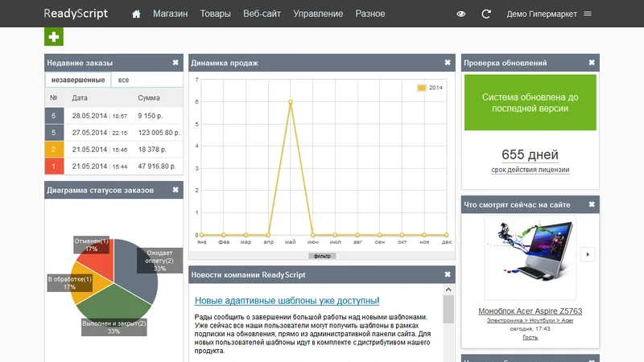
Task: Close the Динамика продаж widget
Action: point(448,63)
